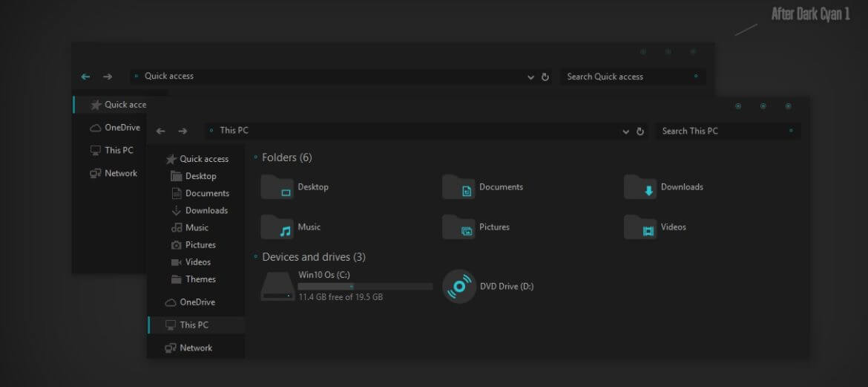Refresh the This PC window

pyautogui.click(x=640, y=131)
